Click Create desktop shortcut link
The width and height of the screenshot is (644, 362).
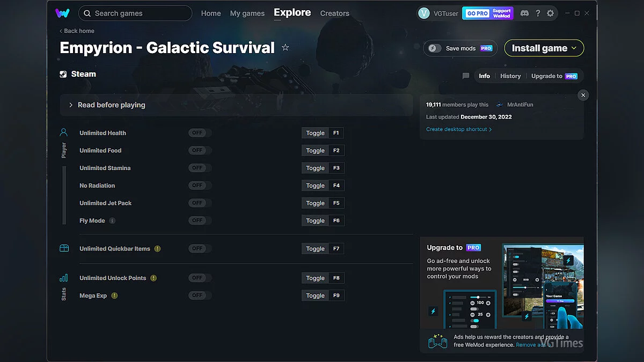coord(459,129)
